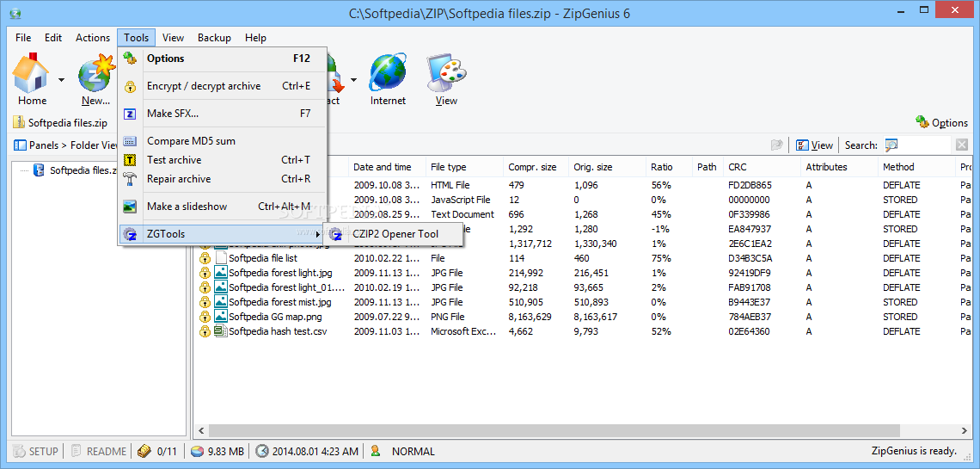980x469 pixels.
Task: Select Repair archive menu entry
Action: pos(223,179)
